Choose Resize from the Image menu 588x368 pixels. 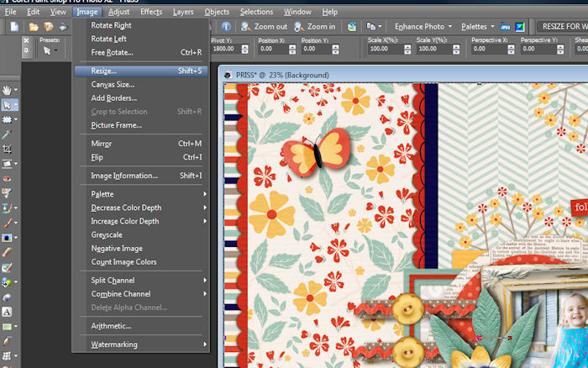[141, 71]
